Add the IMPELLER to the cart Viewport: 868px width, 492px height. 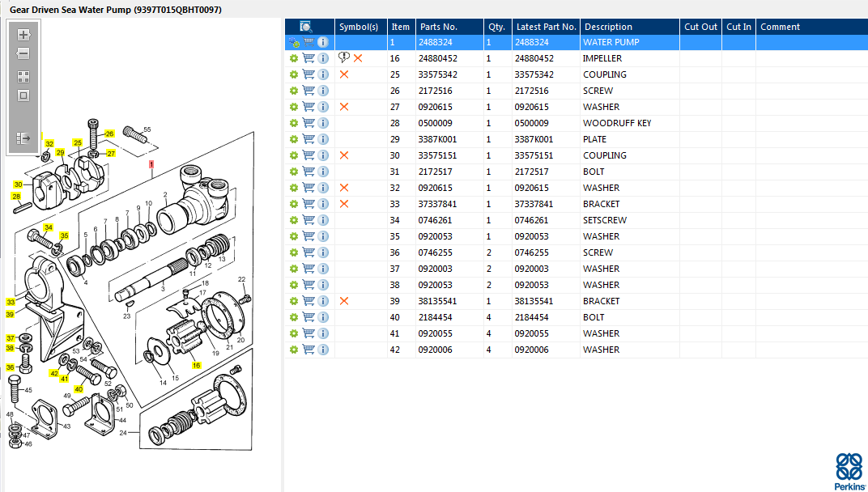coord(308,58)
